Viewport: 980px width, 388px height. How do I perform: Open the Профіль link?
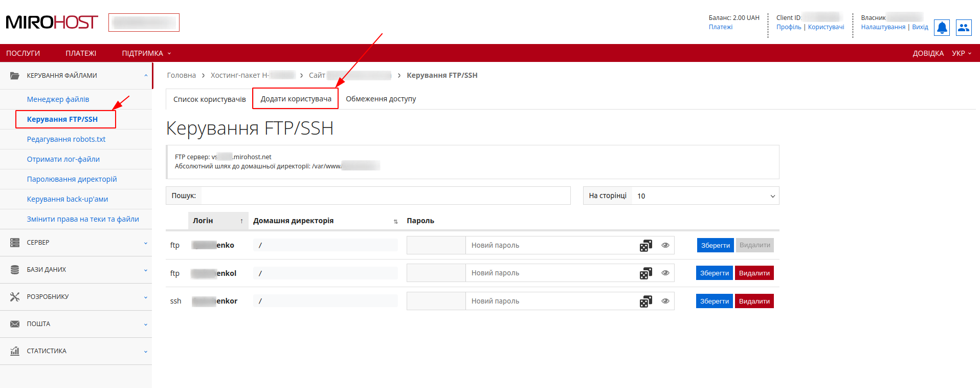coord(789,27)
